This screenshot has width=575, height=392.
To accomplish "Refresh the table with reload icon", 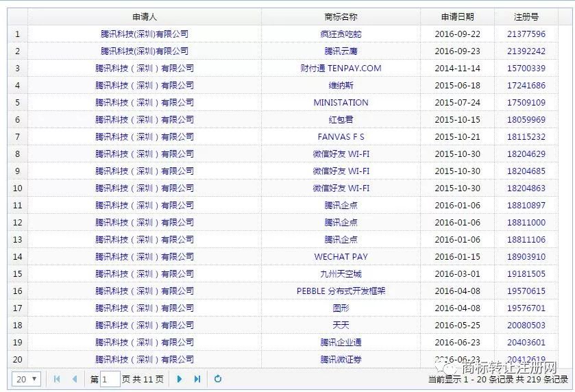I will pyautogui.click(x=218, y=379).
